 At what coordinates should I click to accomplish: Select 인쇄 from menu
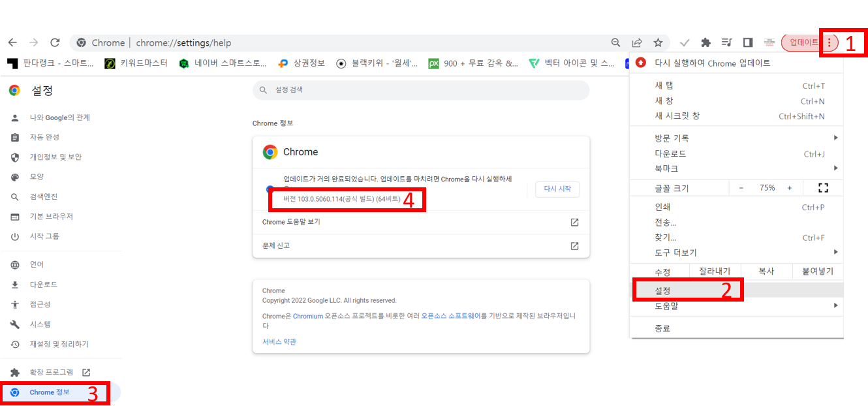tap(737, 207)
